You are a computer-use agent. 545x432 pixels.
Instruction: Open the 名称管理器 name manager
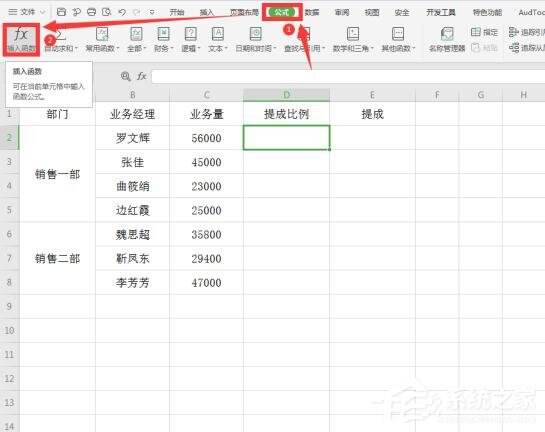447,40
